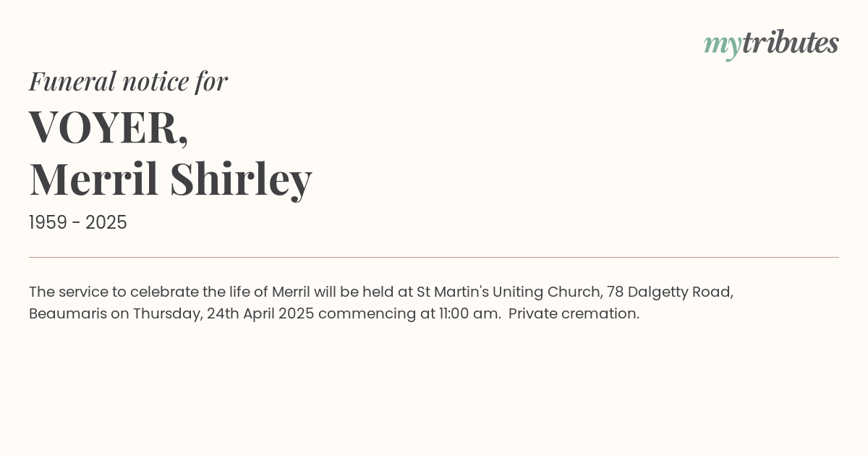
Task: Click the address "78 Dalgetty Road"
Action: 670,292
